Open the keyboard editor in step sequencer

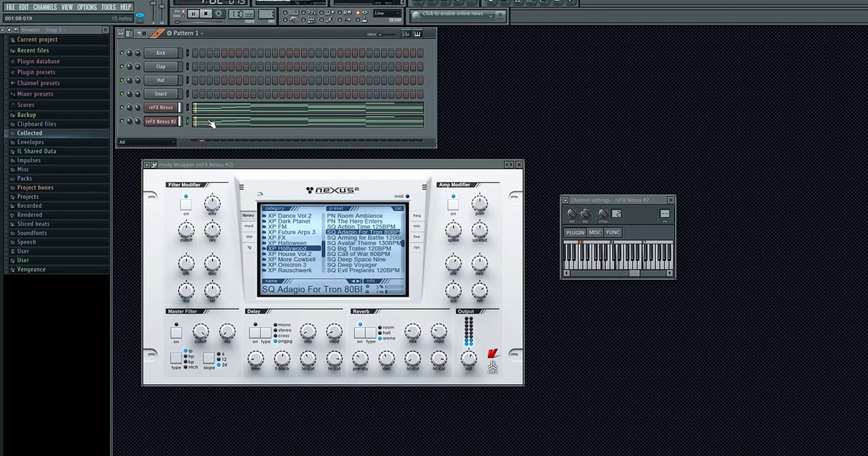(x=417, y=34)
